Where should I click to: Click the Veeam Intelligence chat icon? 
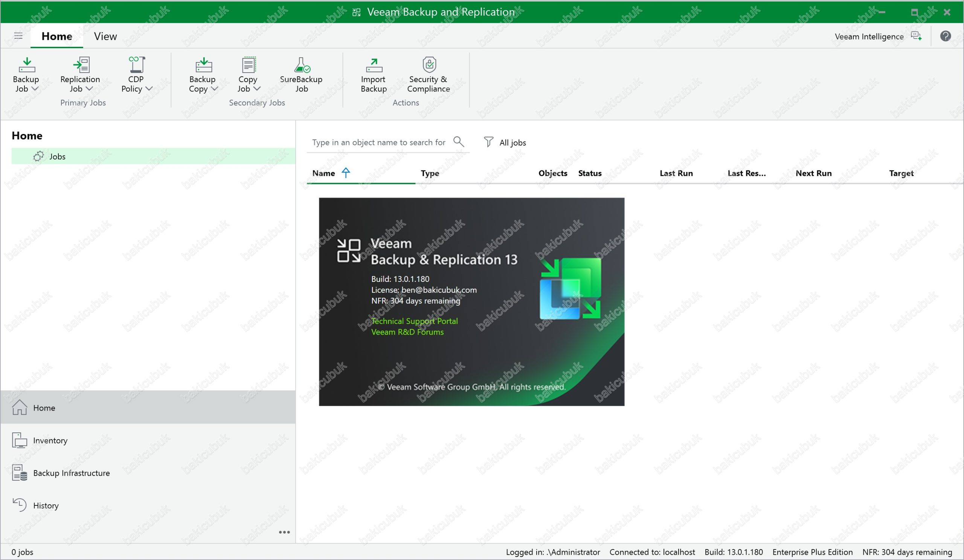[916, 36]
